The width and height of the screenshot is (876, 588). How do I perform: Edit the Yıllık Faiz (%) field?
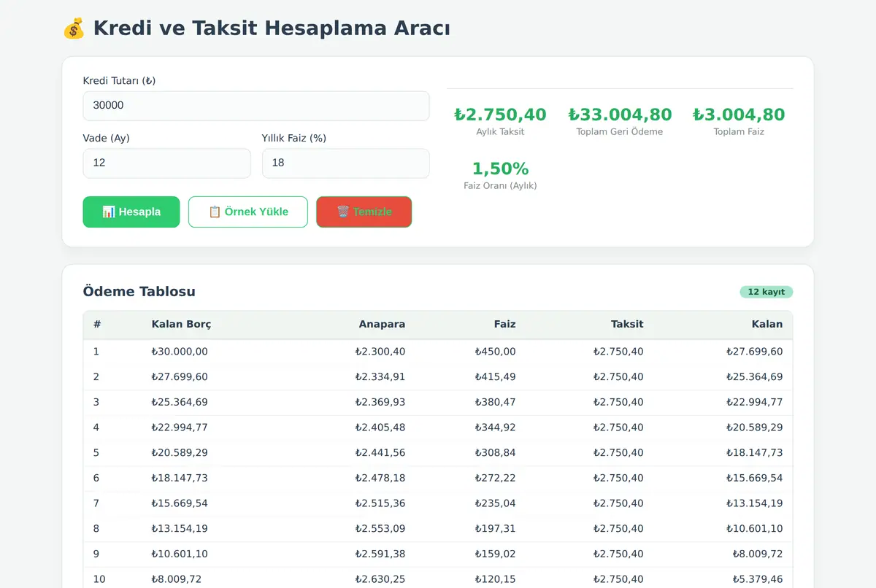point(346,163)
